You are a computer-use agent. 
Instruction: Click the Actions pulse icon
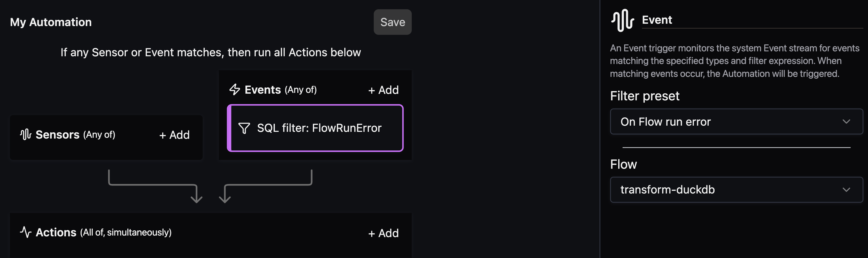coord(26,232)
